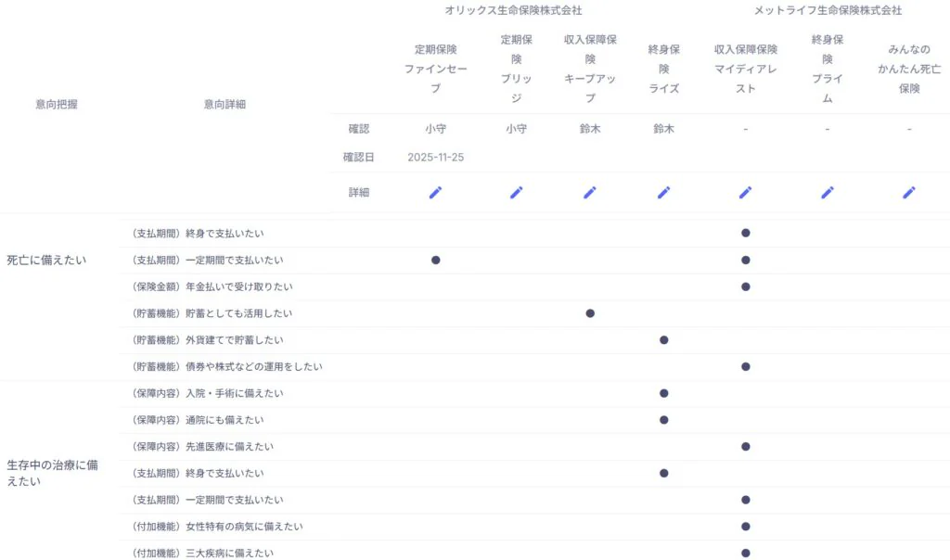The height and width of the screenshot is (560, 950).
Task: Click confirmer 小守 under ファインセーブ
Action: click(x=436, y=129)
